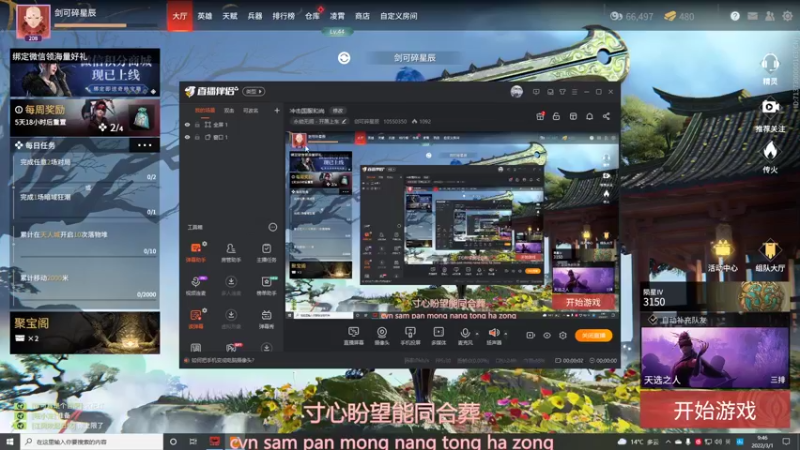Click the Windows taskbar search box
Image resolution: width=800 pixels, height=450 pixels.
92,442
